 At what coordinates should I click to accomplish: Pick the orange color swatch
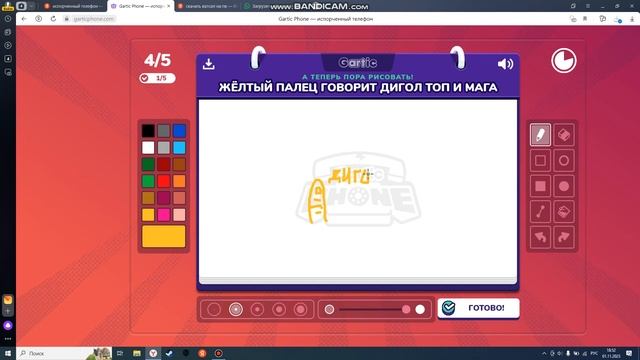(x=179, y=181)
